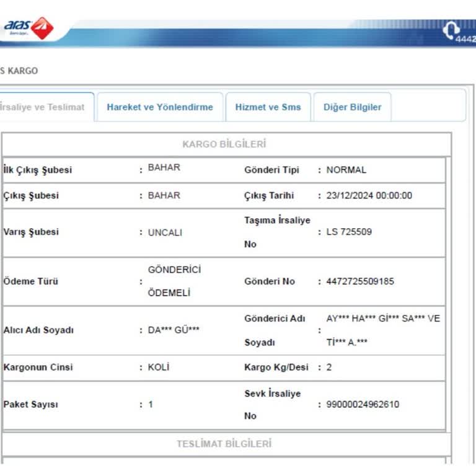Click the UNCALI destination branch value
This screenshot has height=476, width=476.
(x=165, y=232)
